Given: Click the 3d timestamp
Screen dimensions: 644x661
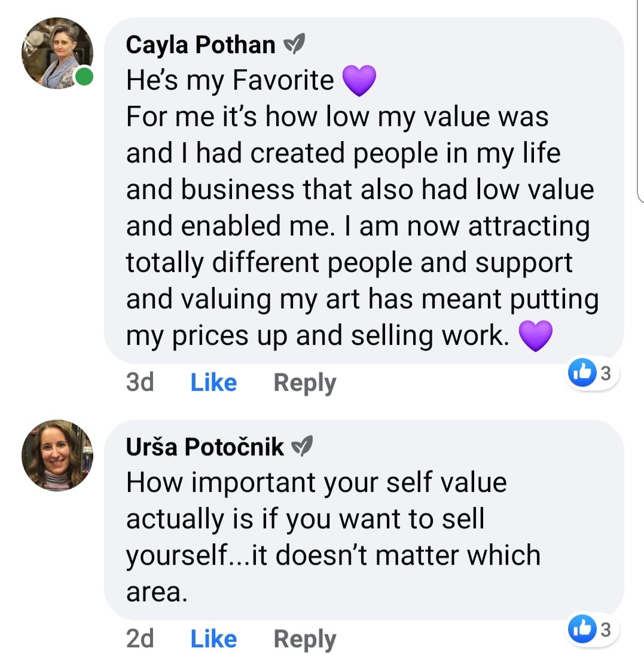Looking at the screenshot, I should click(x=140, y=382).
